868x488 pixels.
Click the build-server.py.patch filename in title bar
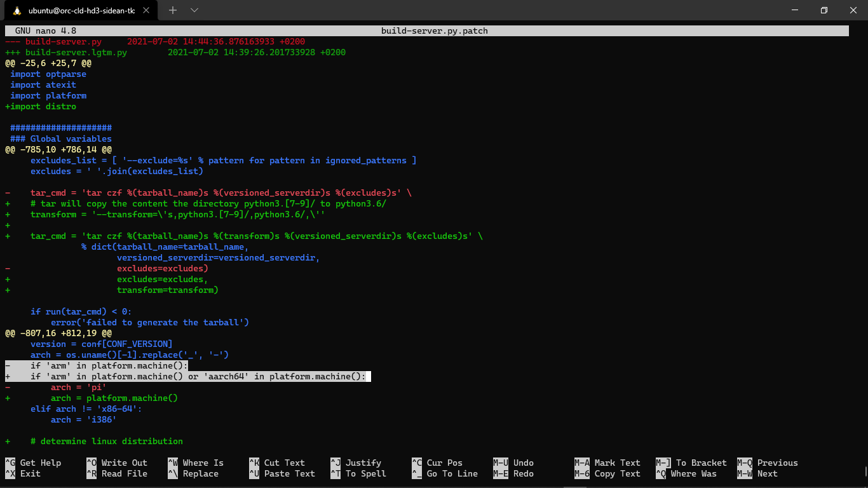[434, 30]
